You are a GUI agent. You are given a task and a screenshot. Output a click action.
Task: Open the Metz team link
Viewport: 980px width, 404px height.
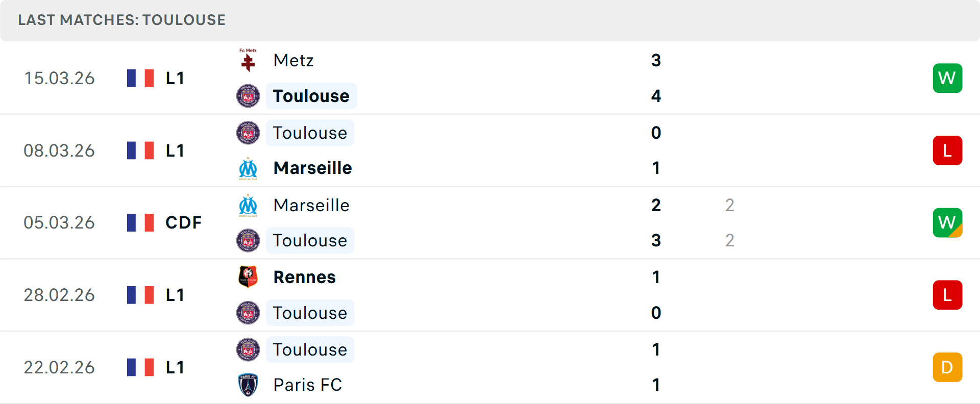(x=293, y=61)
